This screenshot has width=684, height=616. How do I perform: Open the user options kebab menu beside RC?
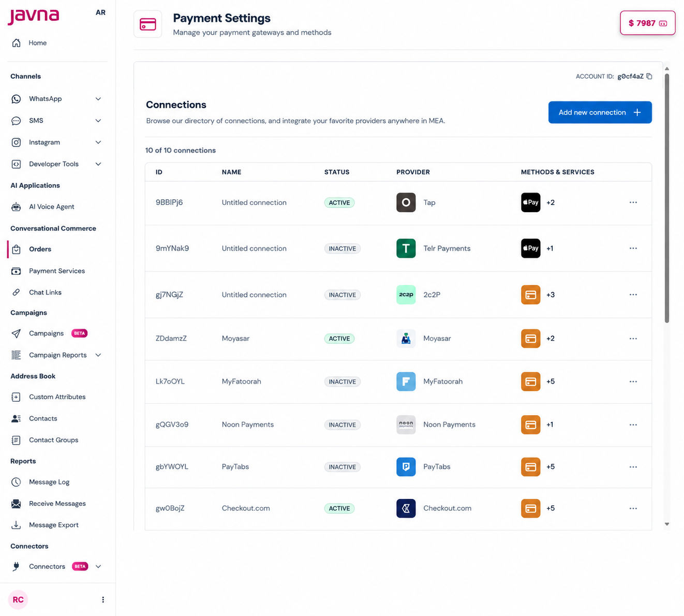(103, 599)
